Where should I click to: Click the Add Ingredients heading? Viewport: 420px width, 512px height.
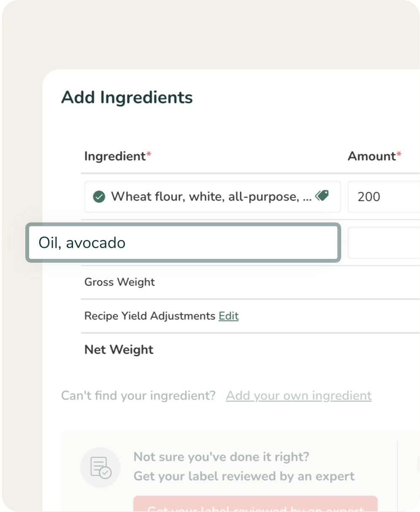pyautogui.click(x=127, y=98)
